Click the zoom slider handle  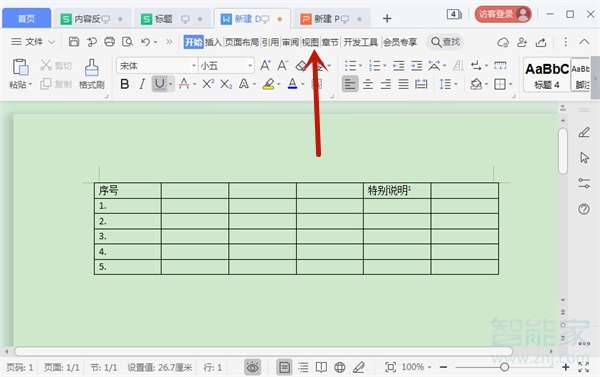pyautogui.click(x=504, y=367)
